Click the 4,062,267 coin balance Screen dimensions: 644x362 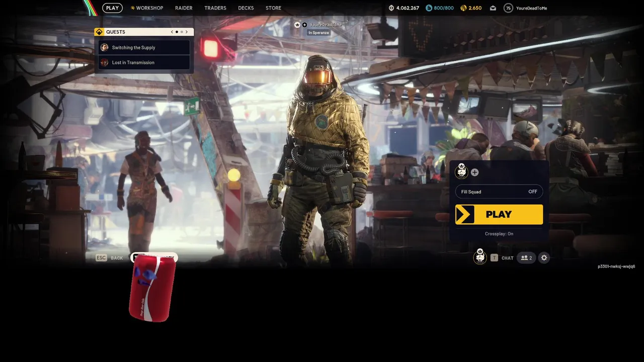408,8
